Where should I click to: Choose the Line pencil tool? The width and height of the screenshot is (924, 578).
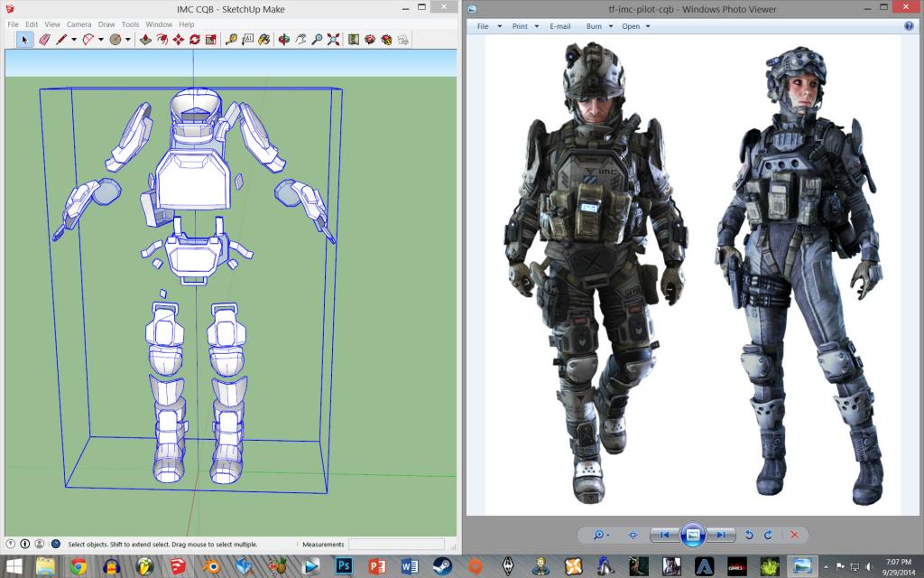click(x=60, y=40)
